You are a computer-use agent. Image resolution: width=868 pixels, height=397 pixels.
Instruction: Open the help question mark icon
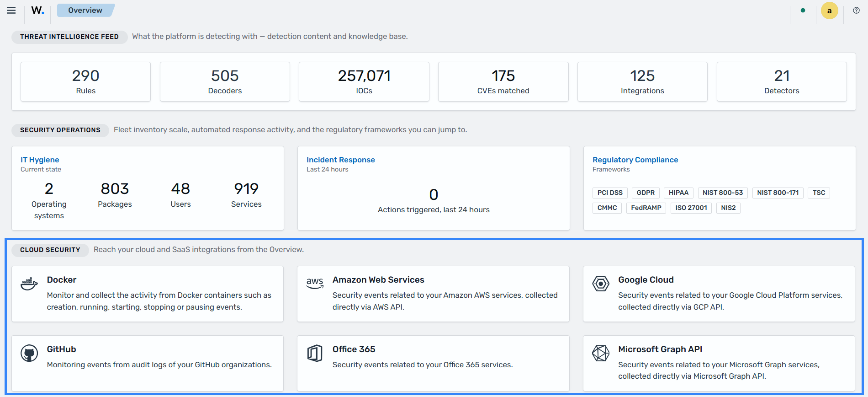856,11
